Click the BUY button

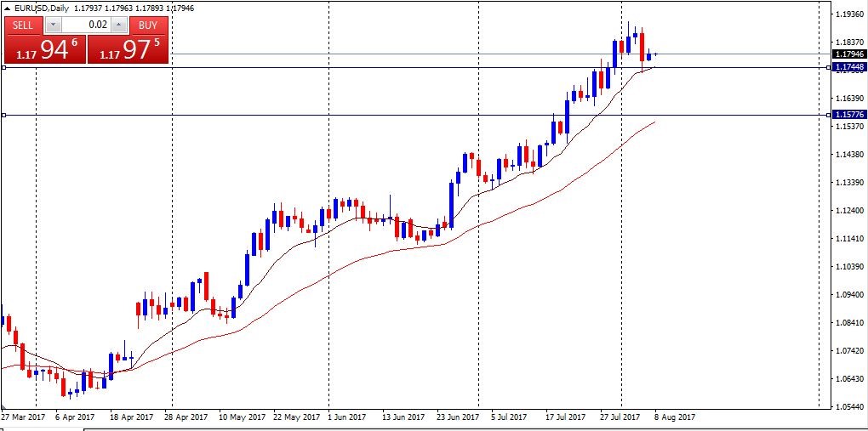point(148,26)
